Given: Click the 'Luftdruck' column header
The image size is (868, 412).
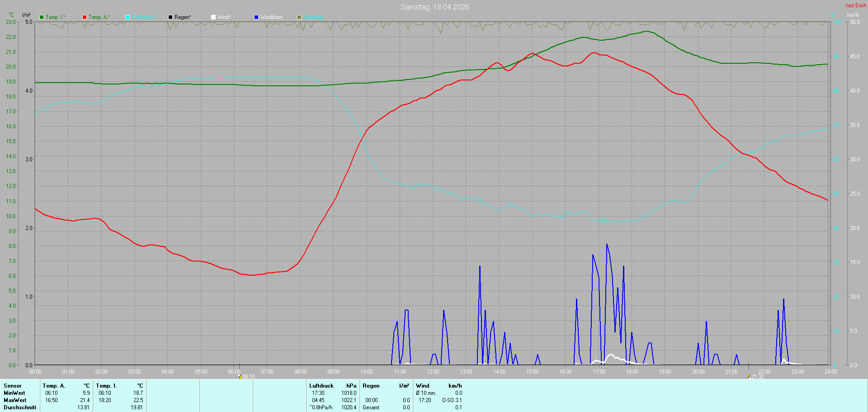Looking at the screenshot, I should coord(321,386).
